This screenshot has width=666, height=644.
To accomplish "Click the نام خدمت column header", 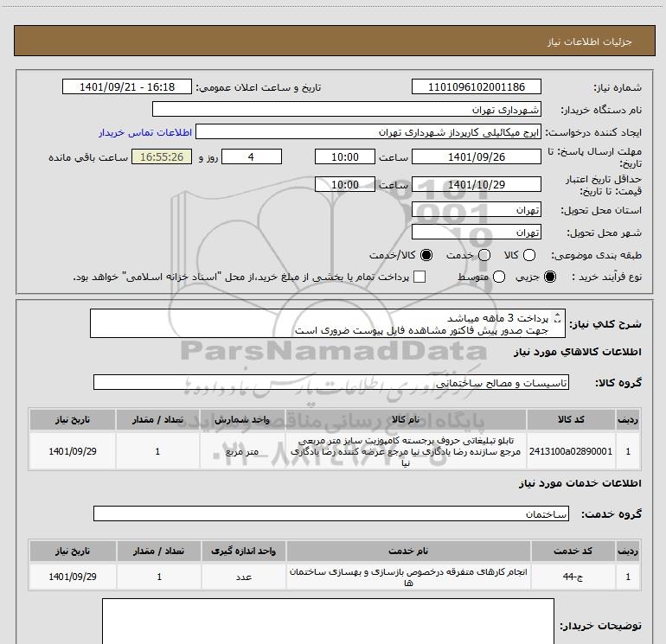I will click(x=408, y=551).
